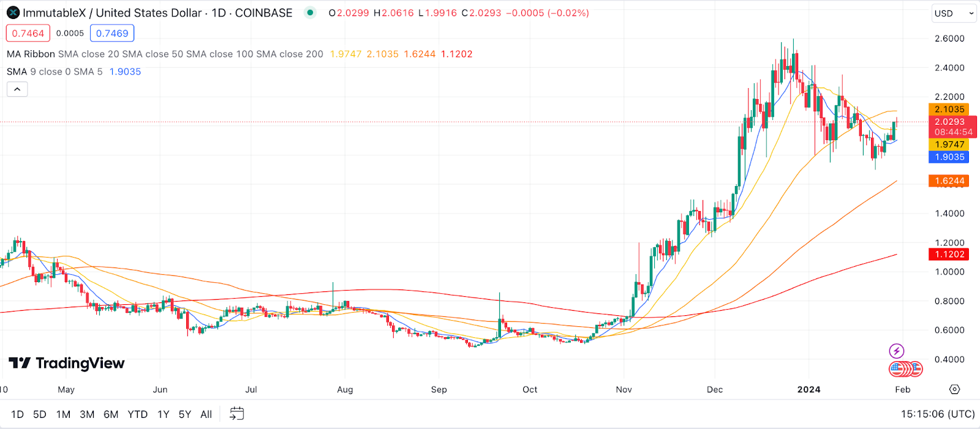Click the TradingView logo
The image size is (980, 429).
click(x=67, y=364)
